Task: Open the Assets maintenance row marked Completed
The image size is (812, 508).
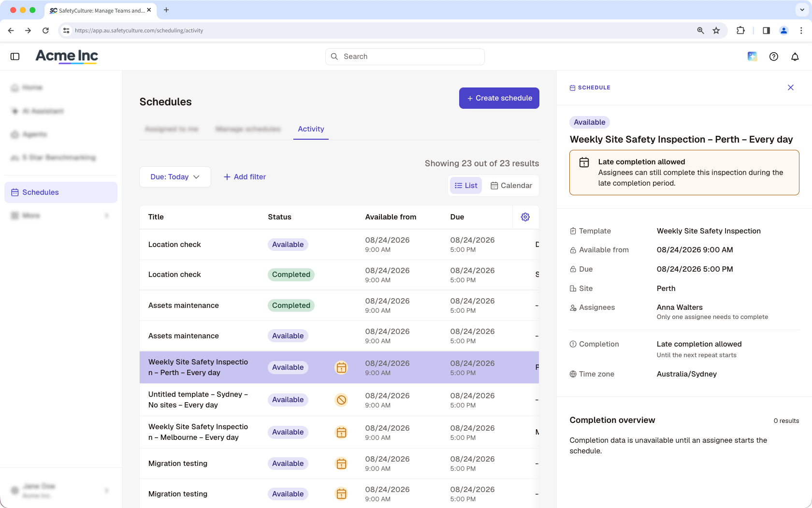Action: pos(339,305)
